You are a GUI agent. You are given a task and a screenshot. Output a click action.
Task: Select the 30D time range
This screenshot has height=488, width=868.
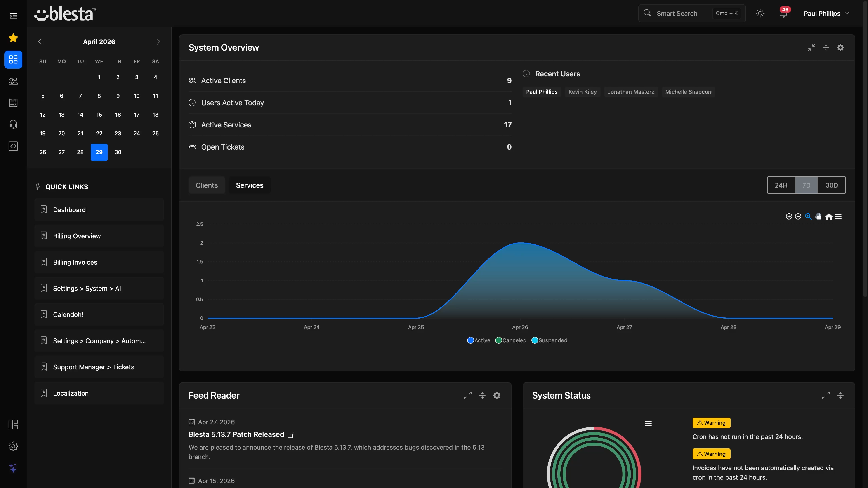pos(832,185)
